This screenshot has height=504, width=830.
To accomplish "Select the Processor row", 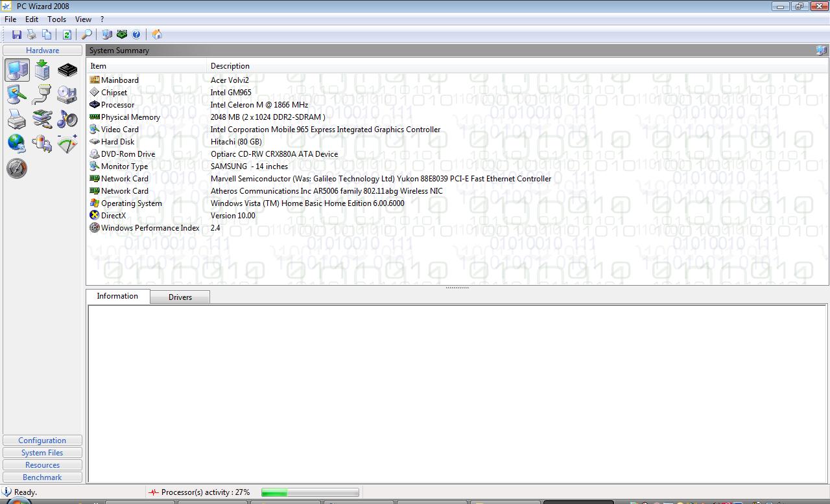I will (457, 105).
